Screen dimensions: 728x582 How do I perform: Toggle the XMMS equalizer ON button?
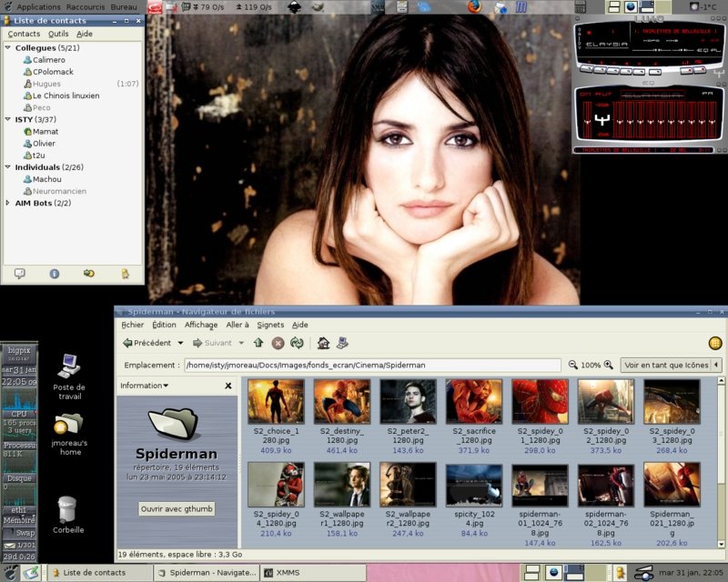pyautogui.click(x=584, y=94)
